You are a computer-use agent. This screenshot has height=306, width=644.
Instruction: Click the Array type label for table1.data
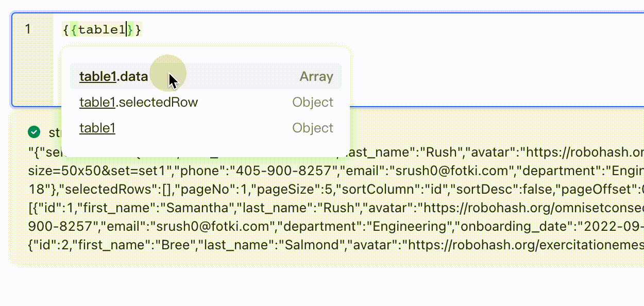(x=316, y=77)
